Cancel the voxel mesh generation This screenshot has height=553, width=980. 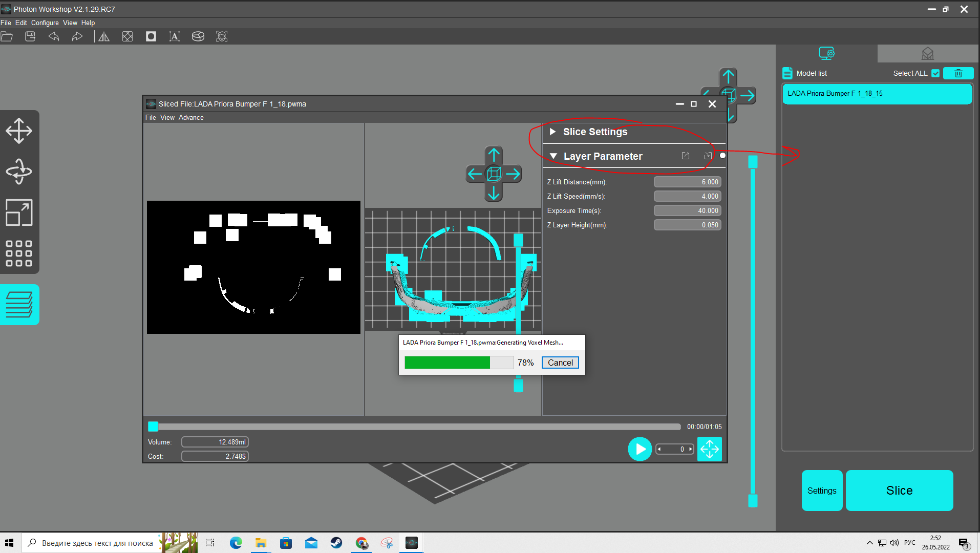(560, 363)
